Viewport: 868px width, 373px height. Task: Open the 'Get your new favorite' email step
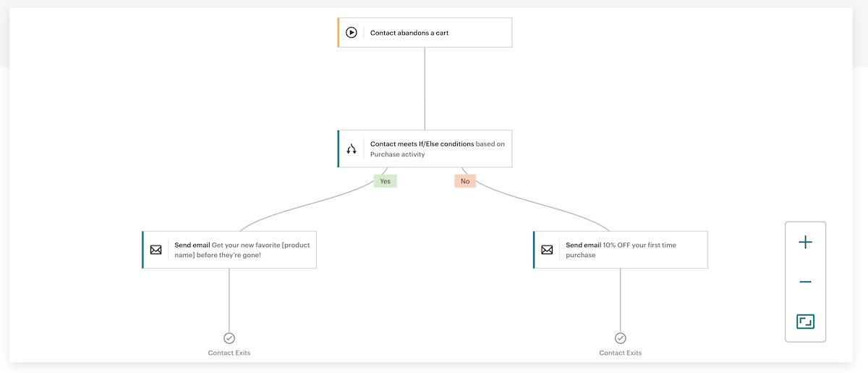click(x=229, y=250)
